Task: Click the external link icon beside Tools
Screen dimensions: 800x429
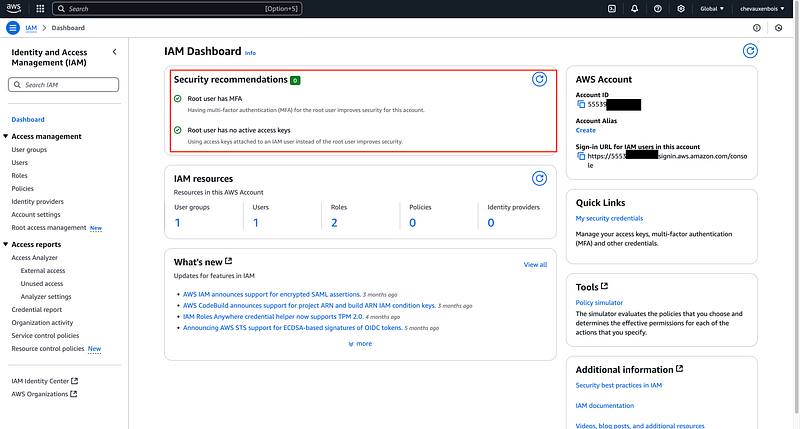Action: pyautogui.click(x=605, y=286)
